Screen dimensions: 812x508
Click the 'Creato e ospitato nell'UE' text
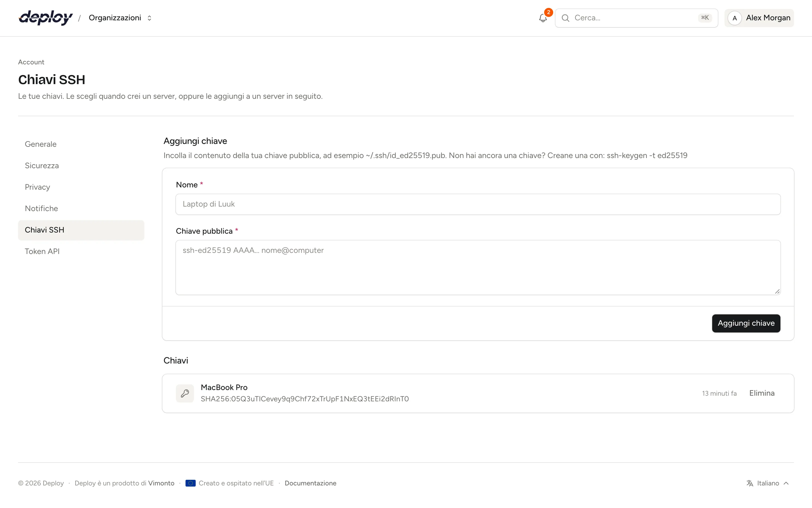click(x=236, y=483)
